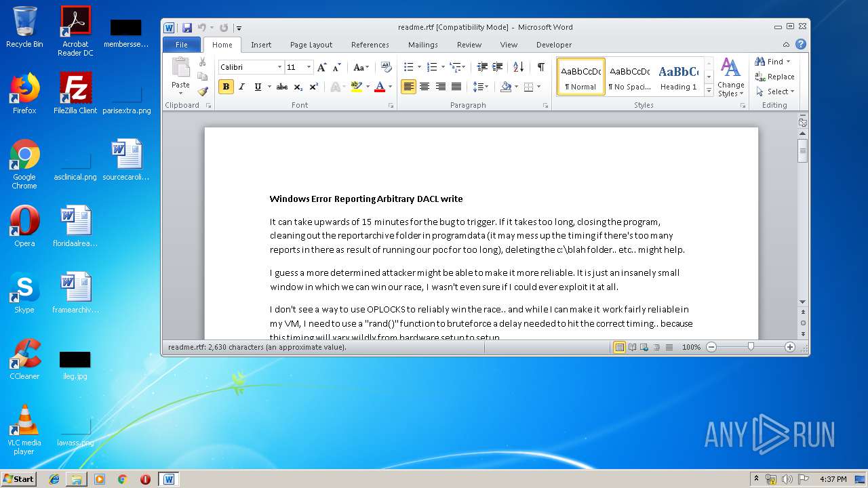Switch to Mailings tab
Viewport: 868px width, 488px height.
[423, 45]
